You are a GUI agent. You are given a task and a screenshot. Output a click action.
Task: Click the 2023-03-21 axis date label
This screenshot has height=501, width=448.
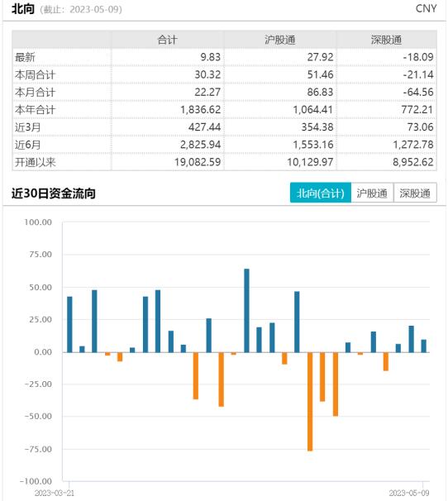(x=55, y=493)
